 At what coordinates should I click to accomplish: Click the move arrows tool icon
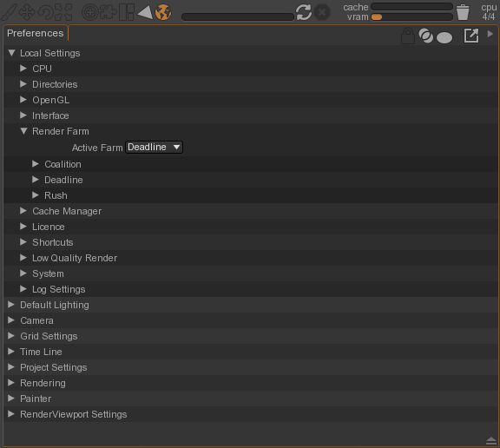(x=27, y=12)
